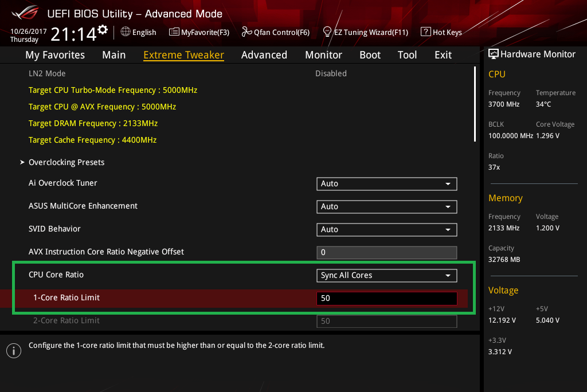
Task: Click Target Cache Frequency text
Action: 92,140
